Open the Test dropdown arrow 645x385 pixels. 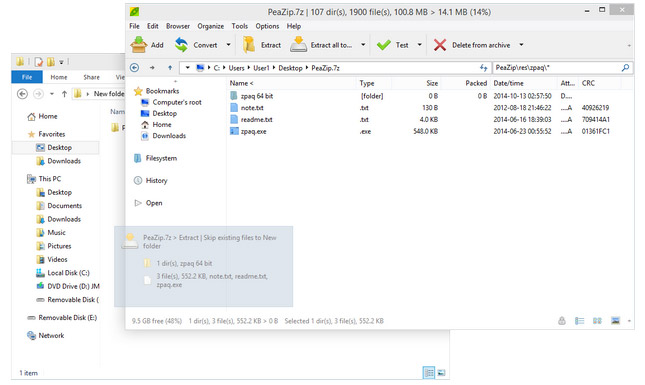tap(420, 45)
